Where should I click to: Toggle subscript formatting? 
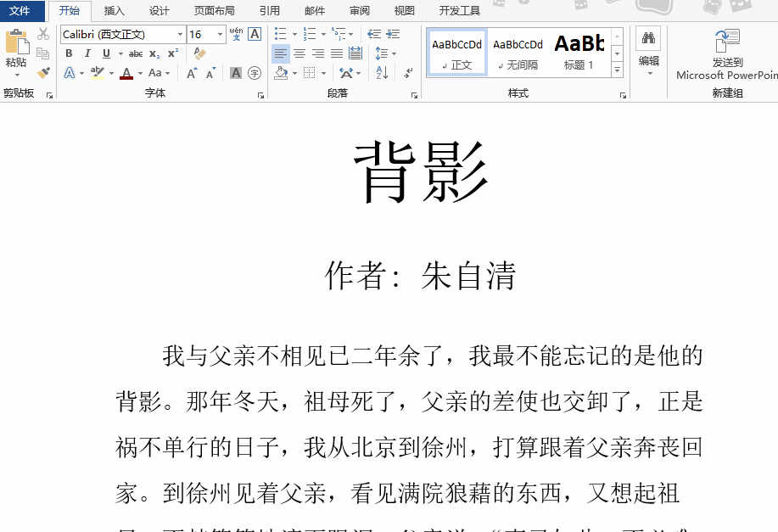154,53
